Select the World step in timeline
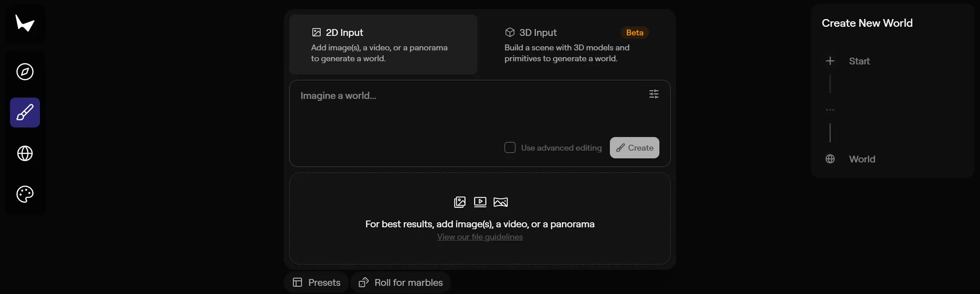This screenshot has width=980, height=294. (x=861, y=159)
